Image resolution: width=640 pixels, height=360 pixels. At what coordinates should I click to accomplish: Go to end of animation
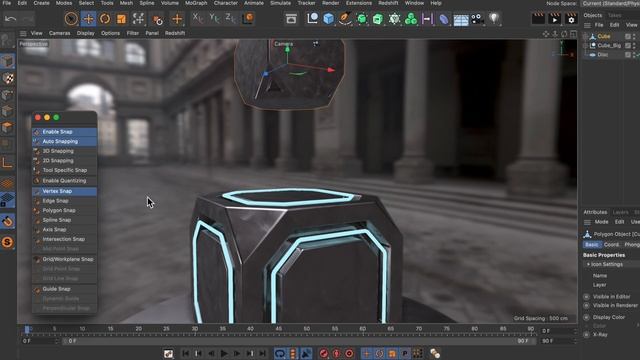coord(262,353)
